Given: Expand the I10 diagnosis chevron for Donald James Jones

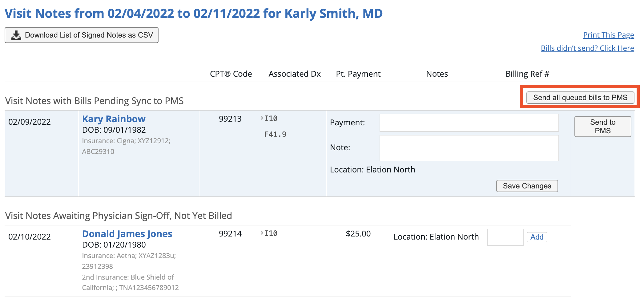Looking at the screenshot, I should (261, 233).
